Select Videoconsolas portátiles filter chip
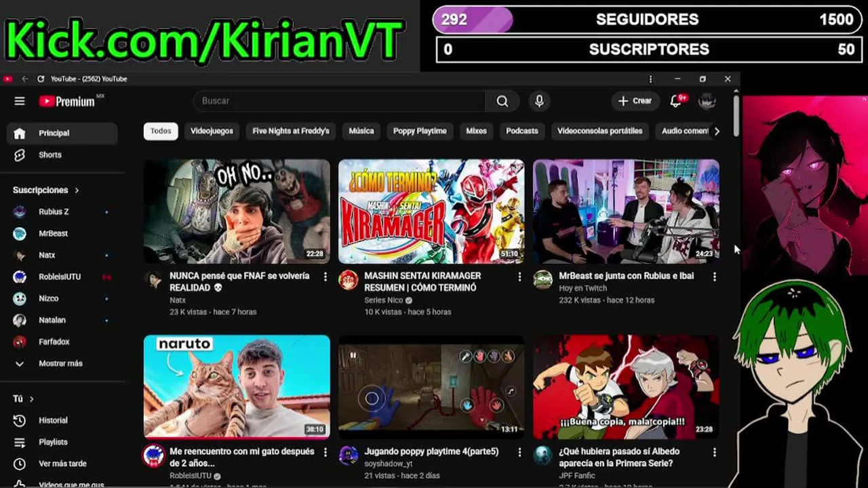 click(x=599, y=131)
